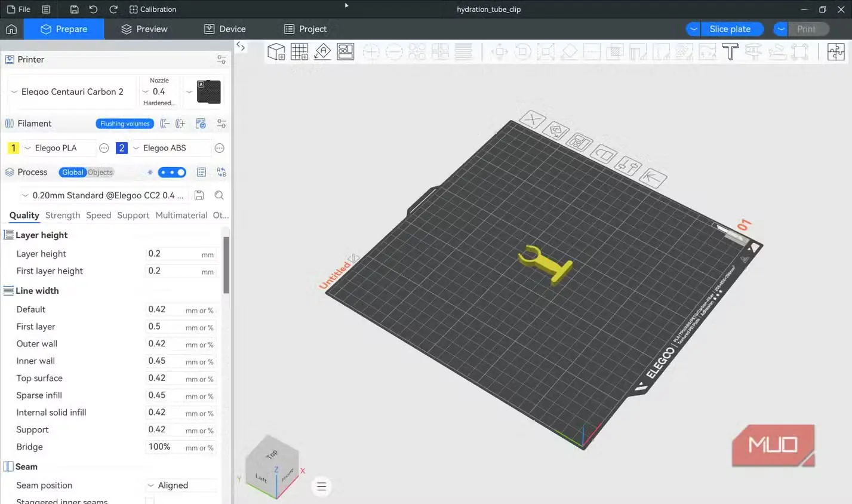Click the add filament icon
This screenshot has width=852, height=504.
coord(180,124)
